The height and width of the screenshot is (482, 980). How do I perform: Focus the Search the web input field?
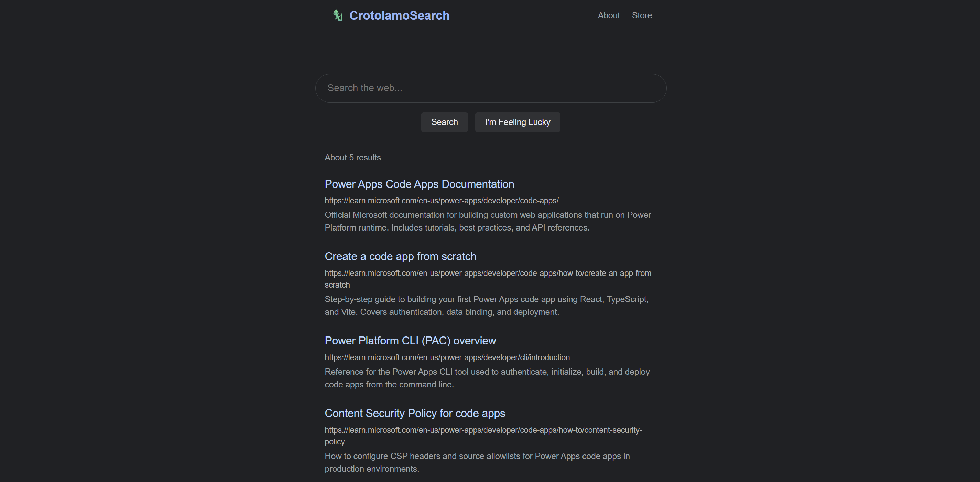coord(490,88)
